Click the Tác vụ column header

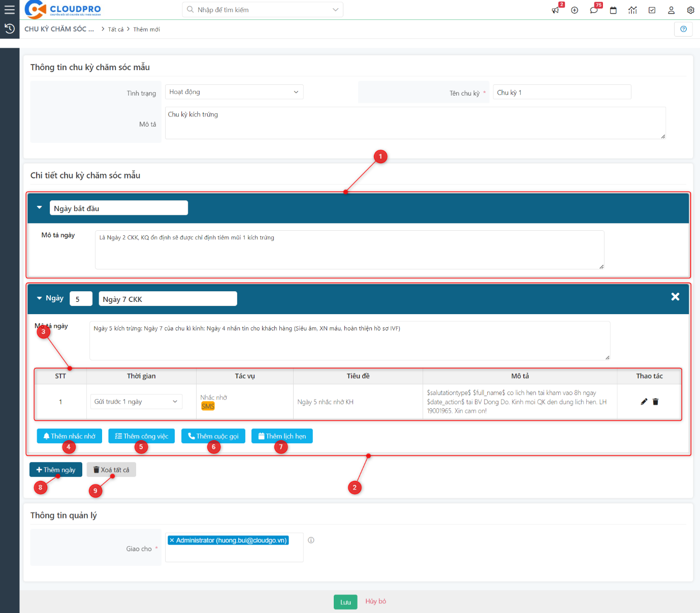pos(245,376)
